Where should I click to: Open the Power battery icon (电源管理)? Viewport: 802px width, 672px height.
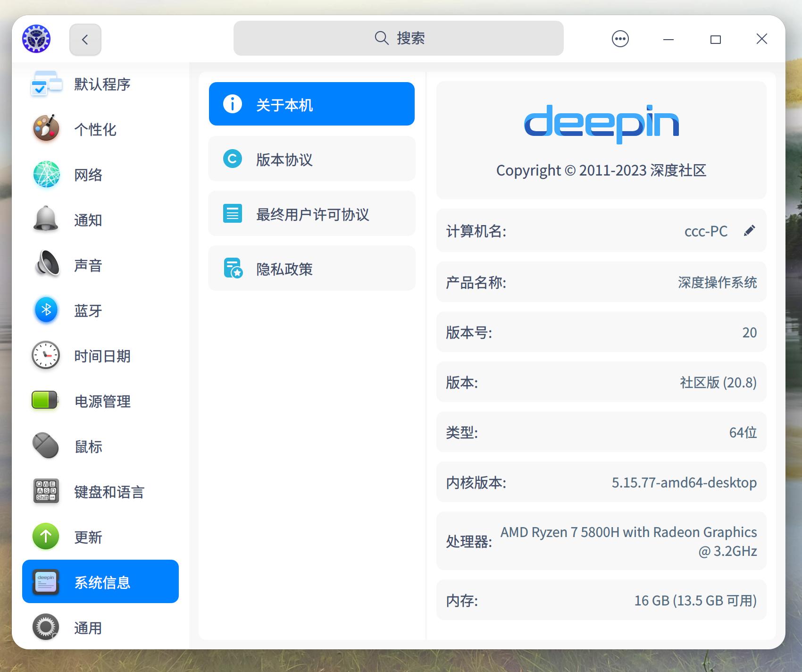pyautogui.click(x=45, y=400)
